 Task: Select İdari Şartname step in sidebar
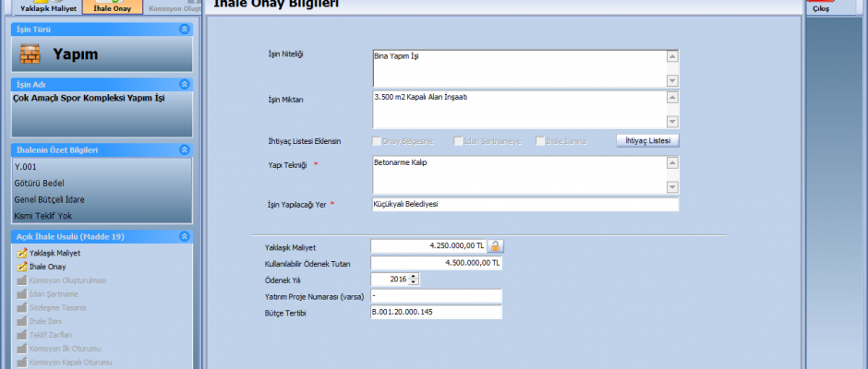54,293
